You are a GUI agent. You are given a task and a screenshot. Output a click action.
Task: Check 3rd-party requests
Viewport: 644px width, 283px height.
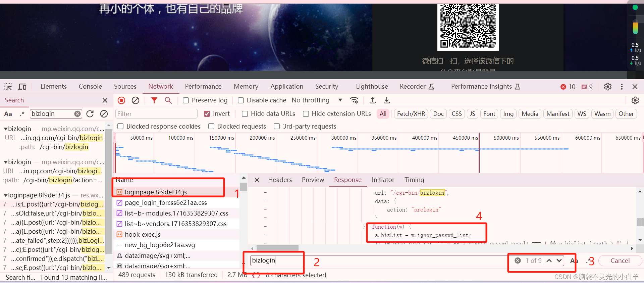tap(277, 126)
